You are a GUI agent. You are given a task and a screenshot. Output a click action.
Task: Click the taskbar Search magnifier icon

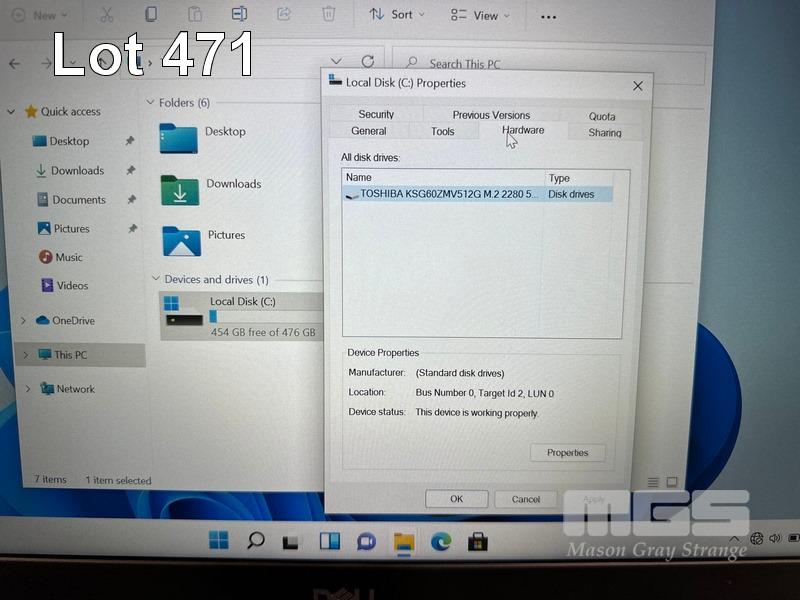(256, 541)
